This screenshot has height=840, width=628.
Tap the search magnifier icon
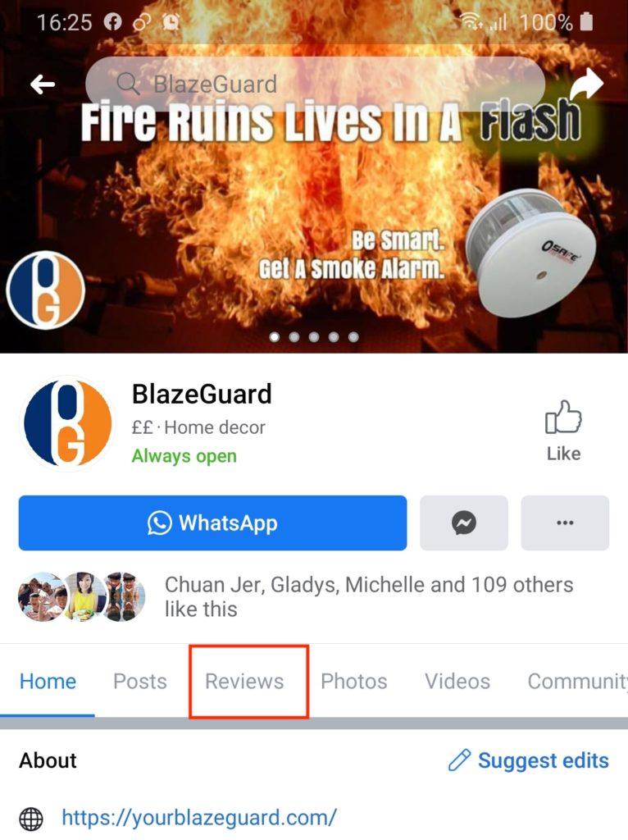128,84
